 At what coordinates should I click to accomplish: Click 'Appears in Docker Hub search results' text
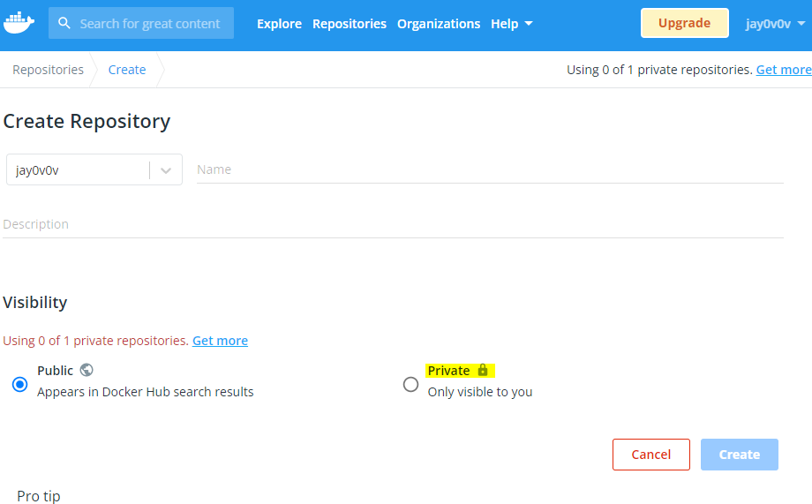[146, 392]
